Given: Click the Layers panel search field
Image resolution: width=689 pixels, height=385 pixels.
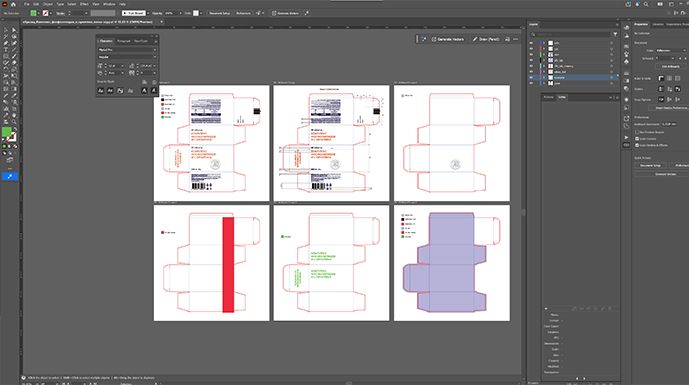Looking at the screenshot, I should (x=570, y=34).
